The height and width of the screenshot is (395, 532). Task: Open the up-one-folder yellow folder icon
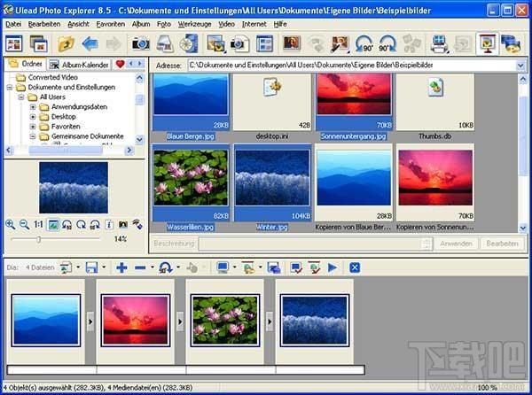coord(66,43)
